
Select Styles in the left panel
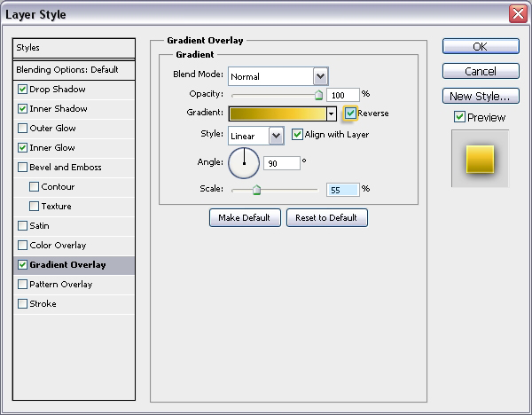tap(74, 48)
